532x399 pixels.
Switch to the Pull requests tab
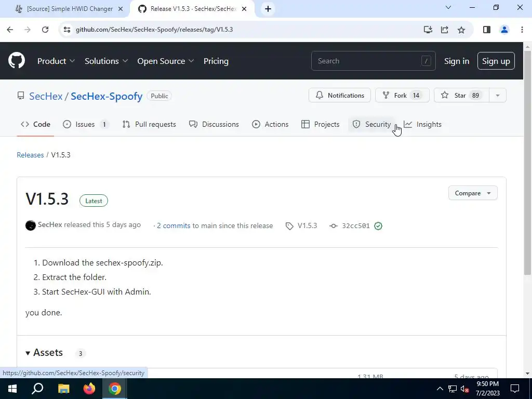tap(149, 124)
